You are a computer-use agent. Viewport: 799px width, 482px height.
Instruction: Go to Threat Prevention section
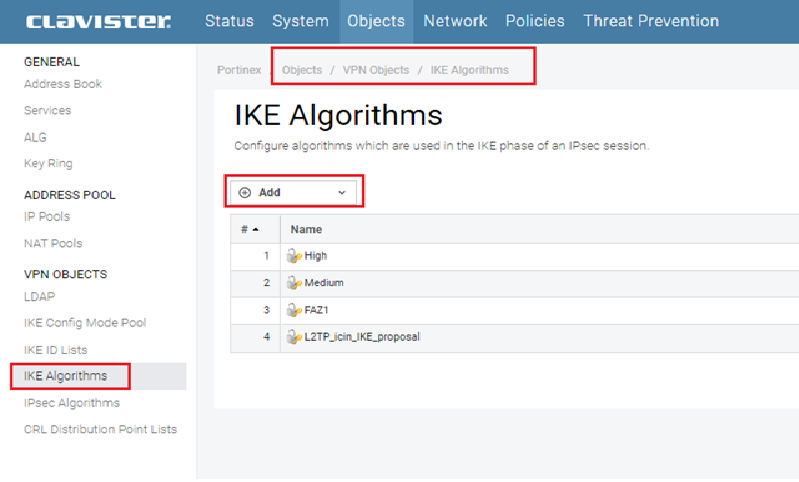tap(651, 21)
